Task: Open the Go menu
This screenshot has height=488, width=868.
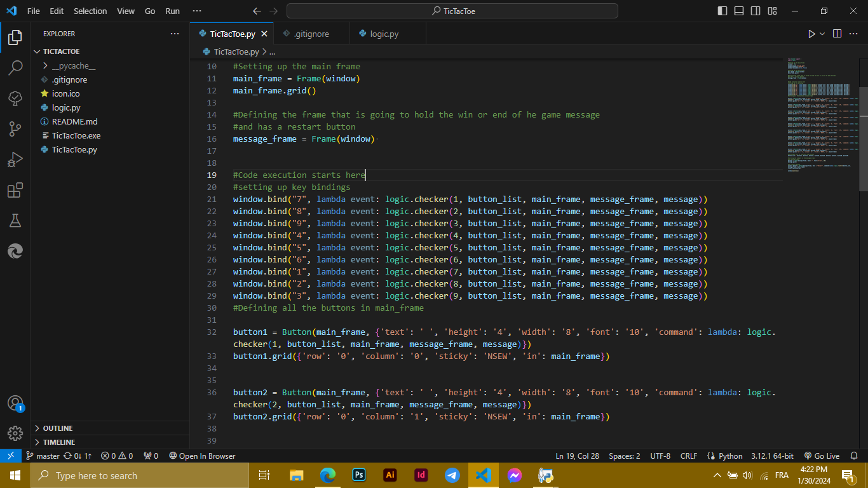Action: [150, 11]
